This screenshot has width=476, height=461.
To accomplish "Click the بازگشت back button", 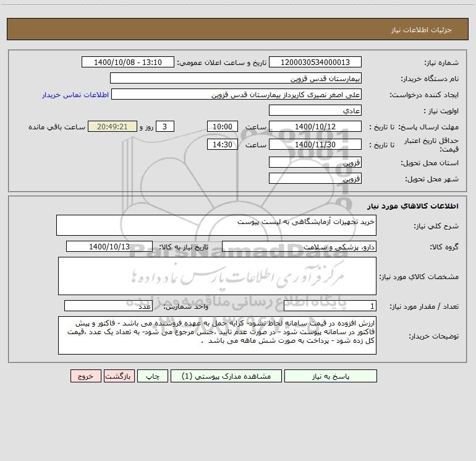I will pos(119,376).
